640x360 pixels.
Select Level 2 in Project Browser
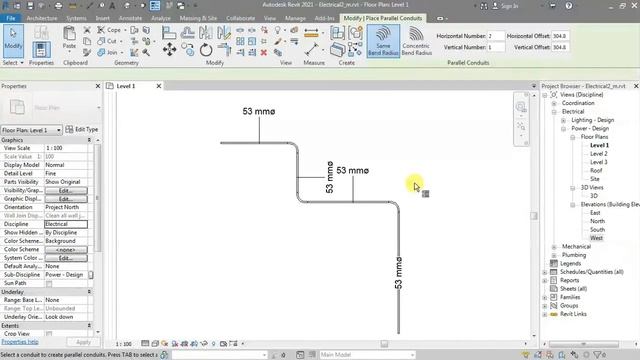[598, 154]
